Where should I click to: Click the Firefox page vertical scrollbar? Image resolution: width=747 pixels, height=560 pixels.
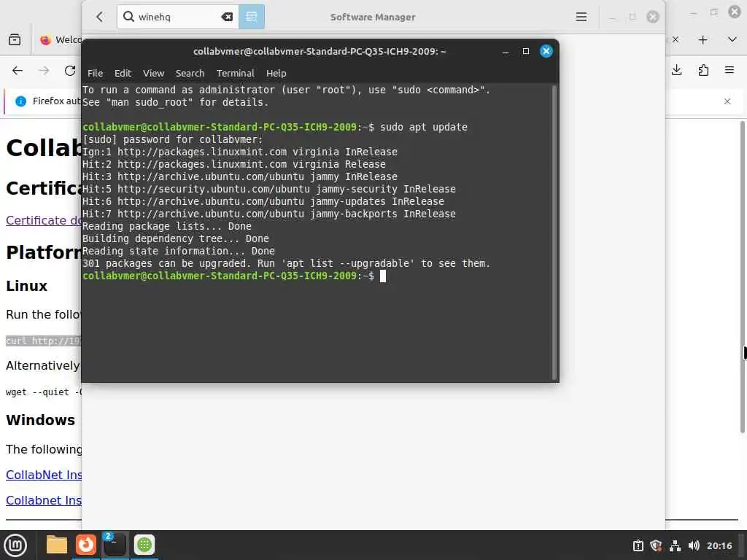(x=743, y=276)
